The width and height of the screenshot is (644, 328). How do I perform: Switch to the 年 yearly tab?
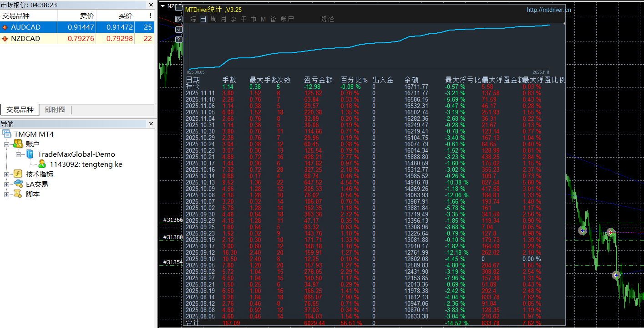[243, 19]
